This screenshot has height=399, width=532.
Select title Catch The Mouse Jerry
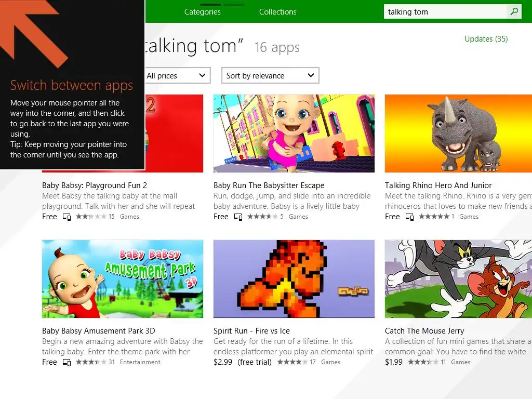coord(424,331)
